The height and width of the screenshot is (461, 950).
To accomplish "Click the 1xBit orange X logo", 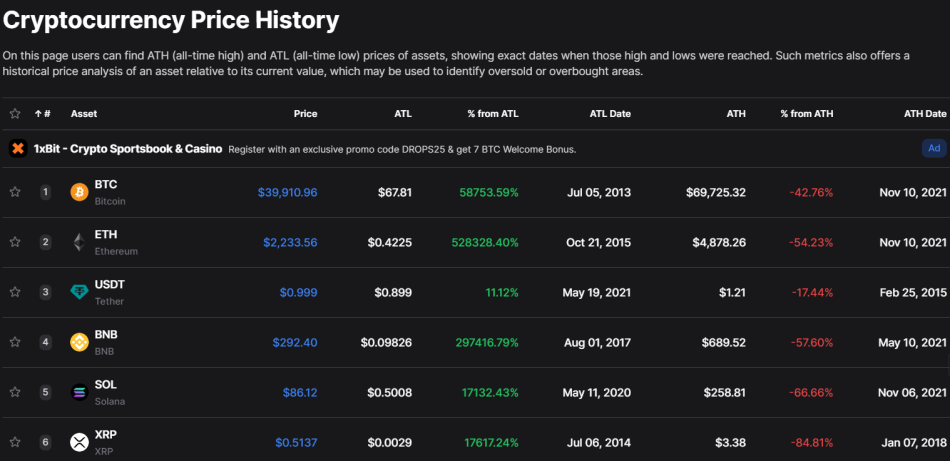I will point(18,148).
